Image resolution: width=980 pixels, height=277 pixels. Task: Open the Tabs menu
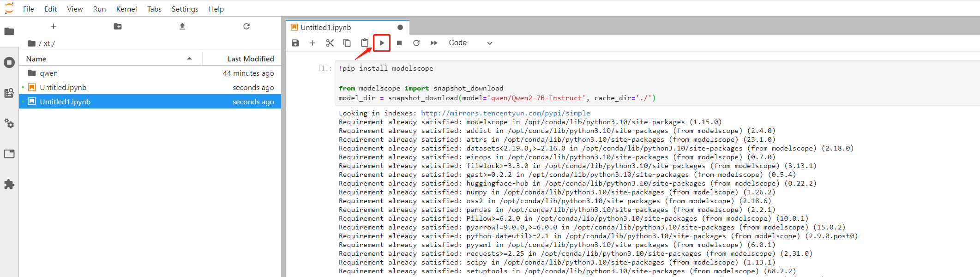coord(154,9)
